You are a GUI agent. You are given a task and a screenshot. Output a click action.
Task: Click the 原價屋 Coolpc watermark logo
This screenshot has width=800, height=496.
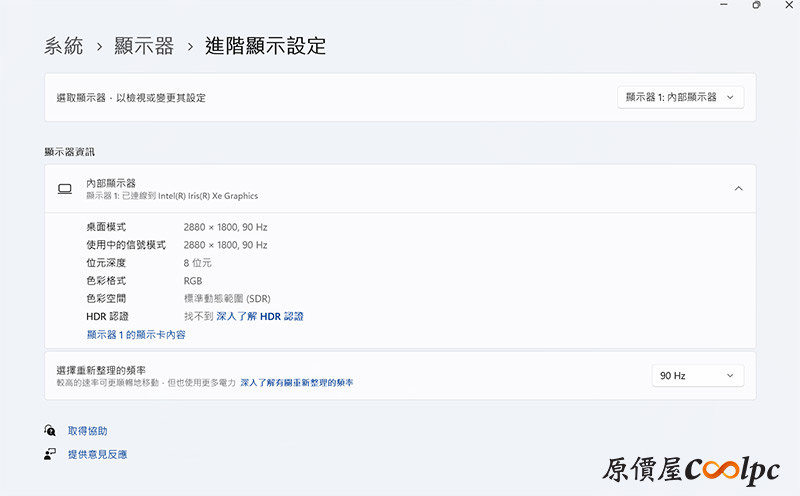tap(689, 470)
